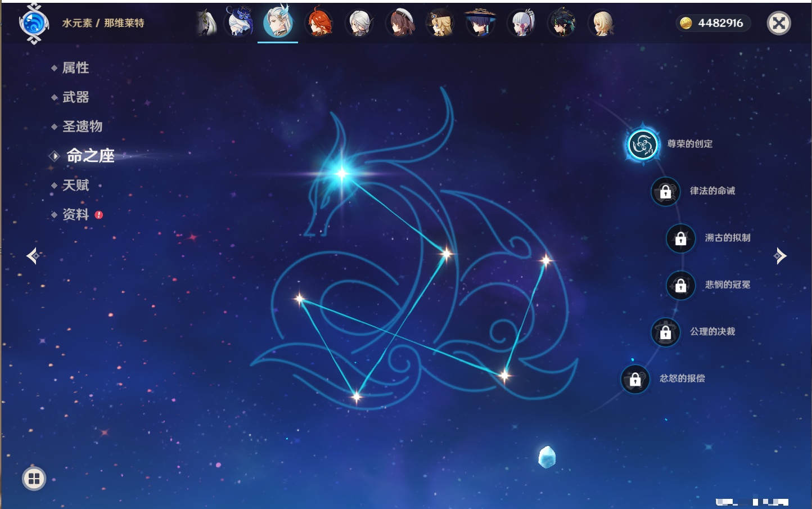The height and width of the screenshot is (509, 812).
Task: Open the unlocked 尊荣的创定 constellation icon
Action: coord(643,145)
